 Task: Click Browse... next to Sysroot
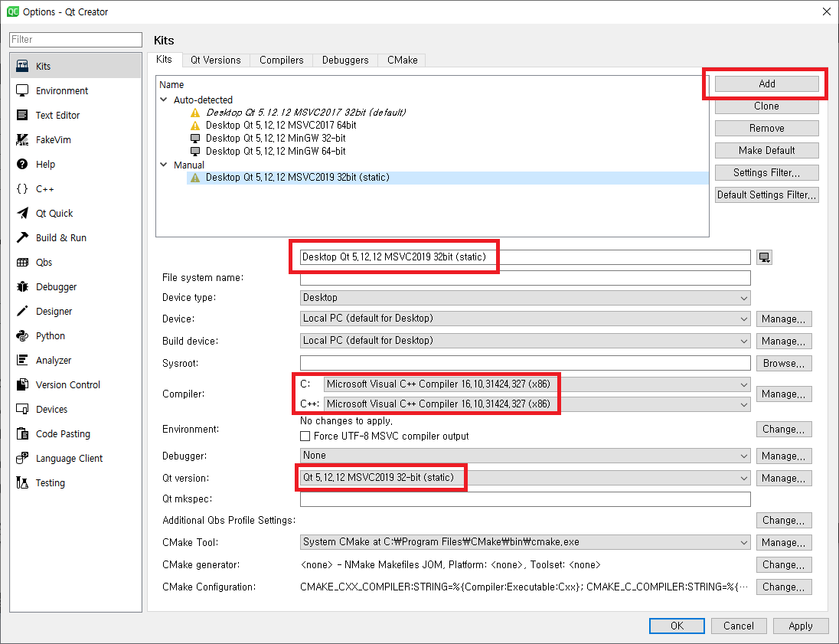[x=784, y=364]
